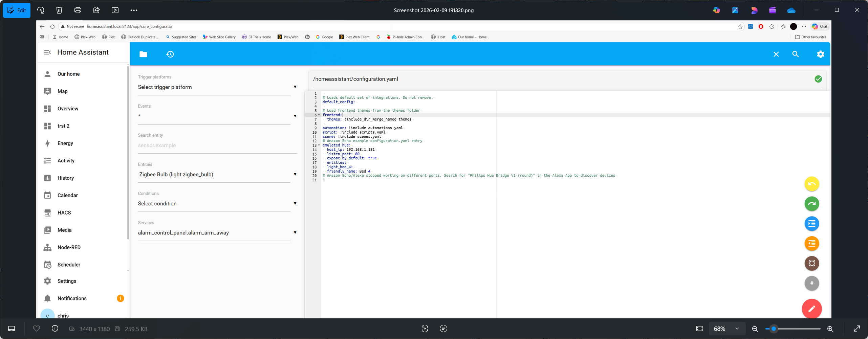Fold the frontend block on line 6
Screen dimensions: 868x339
319,115
